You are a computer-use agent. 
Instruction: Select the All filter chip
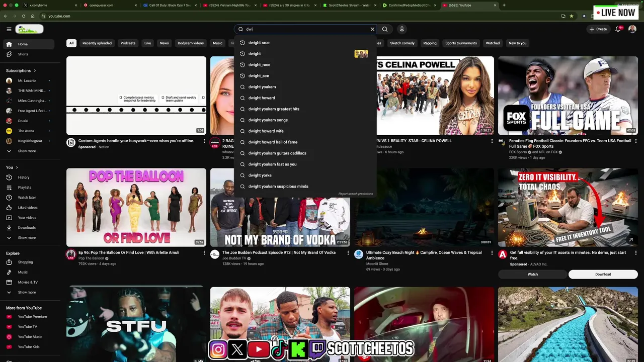71,43
